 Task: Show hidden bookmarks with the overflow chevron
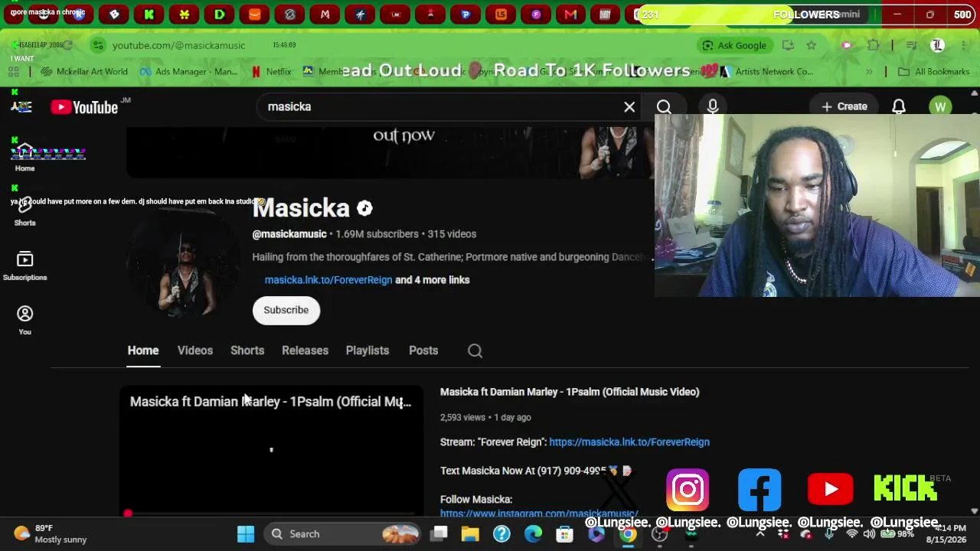(x=869, y=72)
